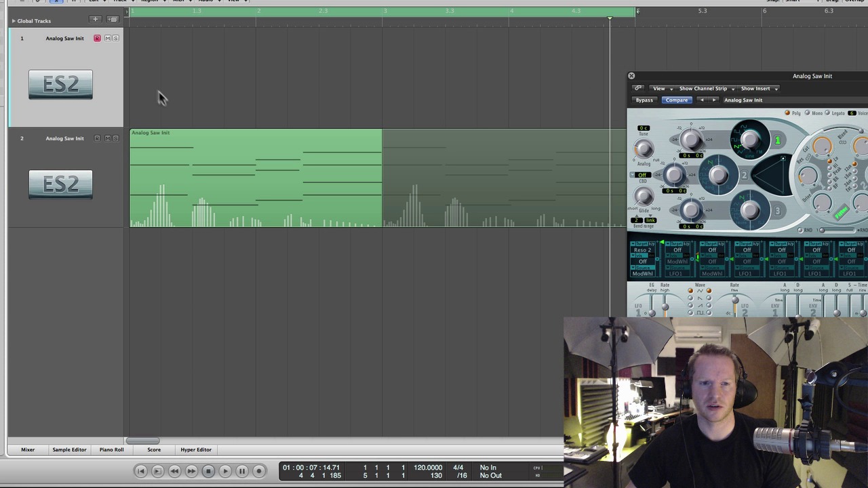Stop playback in the transport
Viewport: 868px width, 488px height.
[208, 471]
